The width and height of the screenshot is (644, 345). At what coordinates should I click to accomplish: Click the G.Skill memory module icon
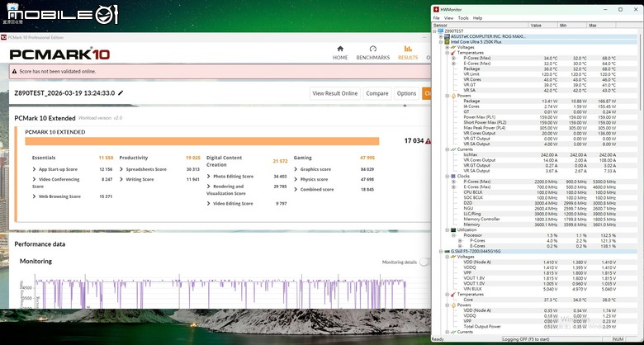click(x=447, y=252)
